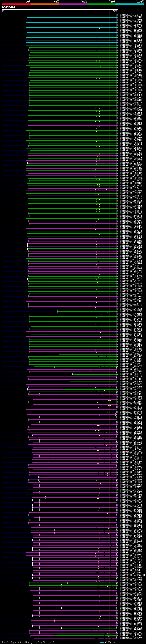The width and height of the screenshot is (146, 644).
Task: Select the UniRef100_B8JLN0 label
Action: [131, 70]
